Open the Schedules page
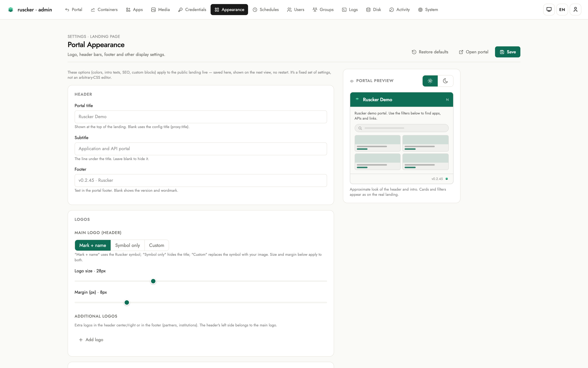This screenshot has width=588, height=368. click(x=266, y=10)
